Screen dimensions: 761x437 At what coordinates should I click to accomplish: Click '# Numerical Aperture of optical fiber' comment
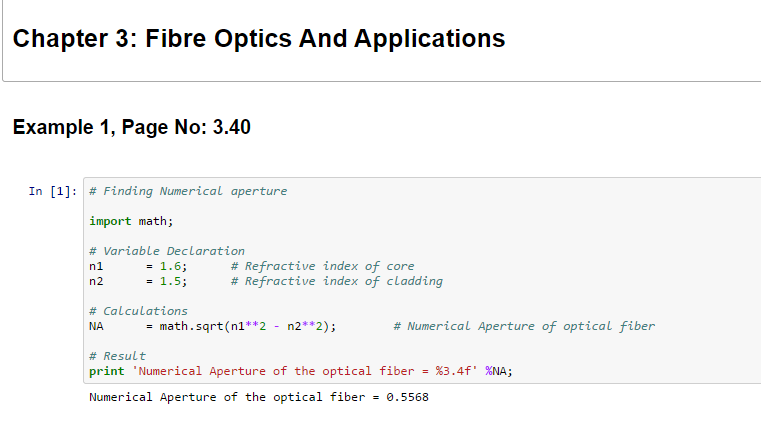524,326
